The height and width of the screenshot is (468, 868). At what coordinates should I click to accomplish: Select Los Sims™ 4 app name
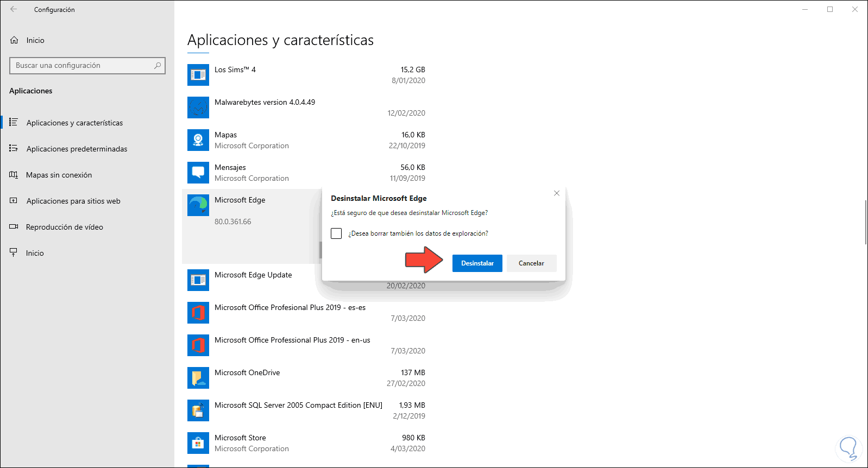click(x=235, y=69)
